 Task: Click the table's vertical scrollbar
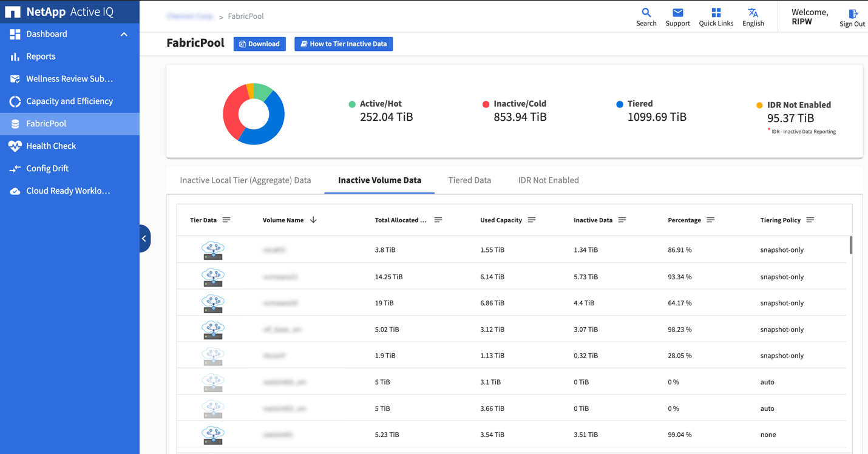coord(850,245)
